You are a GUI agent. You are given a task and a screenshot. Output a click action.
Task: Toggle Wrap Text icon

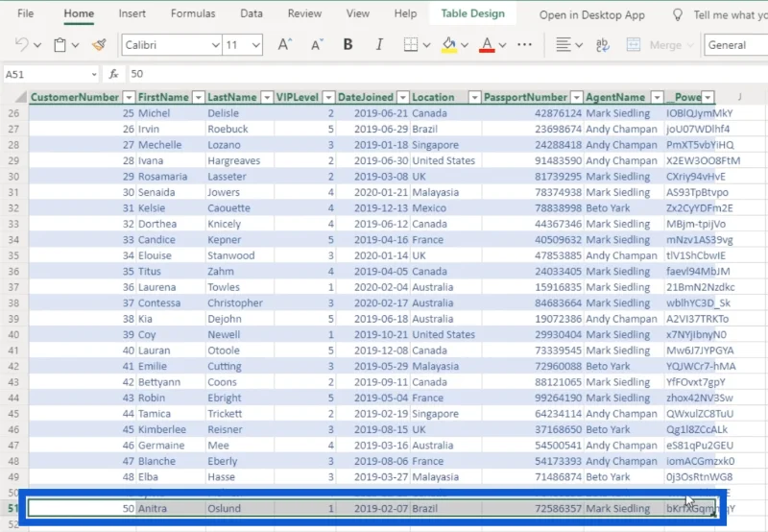[x=603, y=45]
